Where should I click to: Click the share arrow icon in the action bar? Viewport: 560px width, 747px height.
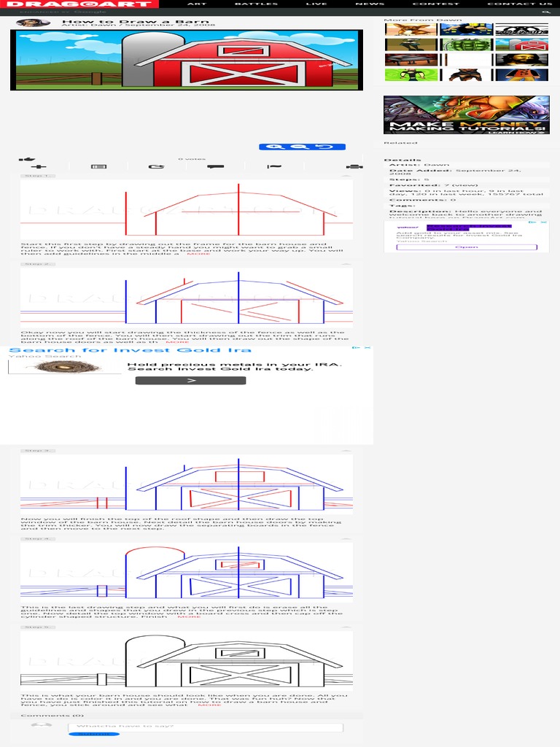point(156,167)
